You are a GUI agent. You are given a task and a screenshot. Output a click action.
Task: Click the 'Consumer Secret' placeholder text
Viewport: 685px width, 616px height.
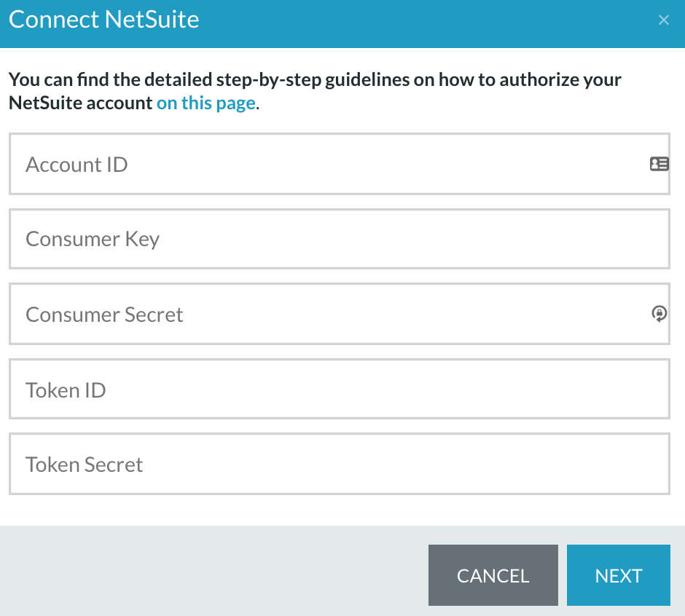coord(104,315)
